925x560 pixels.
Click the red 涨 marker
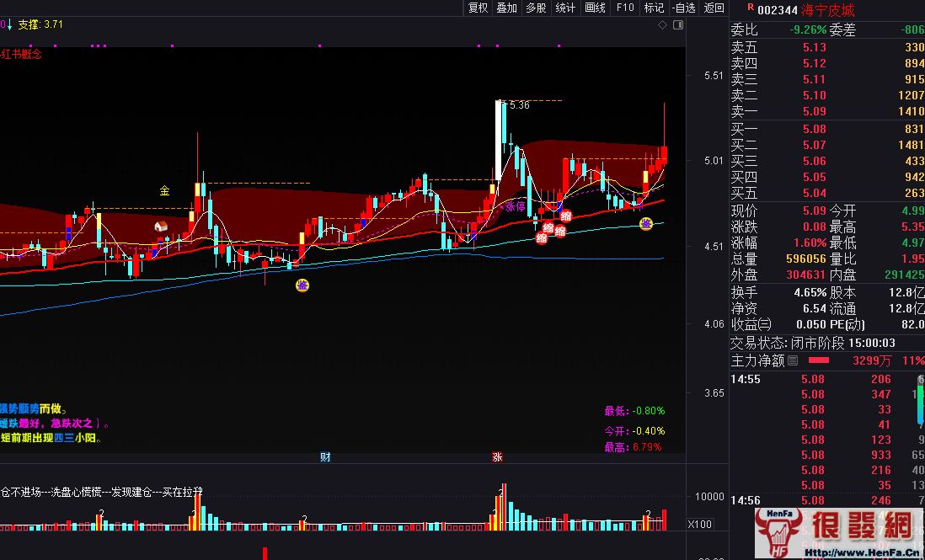click(x=497, y=457)
